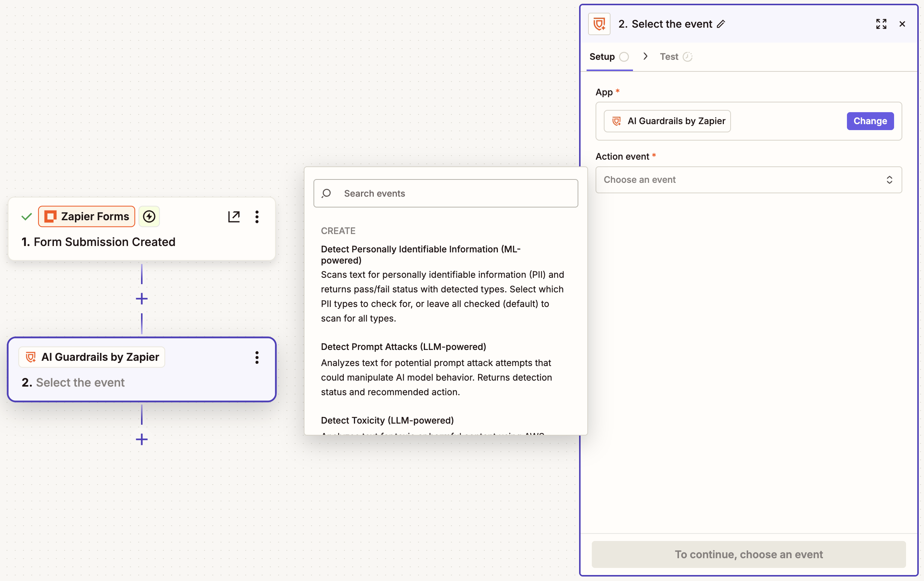Click the lightning instant-trigger icon
This screenshot has width=924, height=581.
point(149,216)
